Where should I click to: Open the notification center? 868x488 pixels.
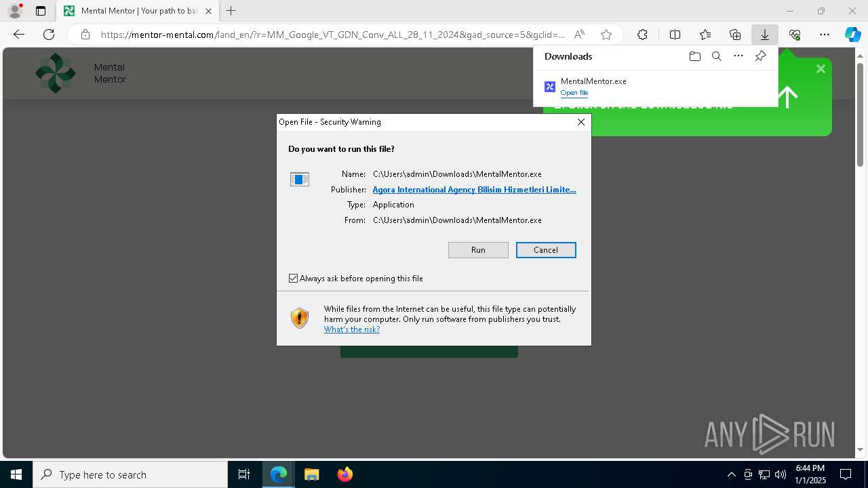point(846,474)
